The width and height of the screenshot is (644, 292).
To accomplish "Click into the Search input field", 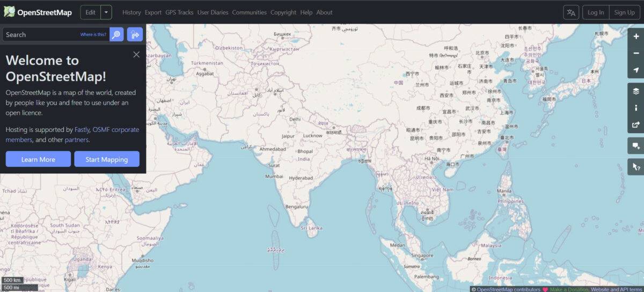I will point(41,34).
